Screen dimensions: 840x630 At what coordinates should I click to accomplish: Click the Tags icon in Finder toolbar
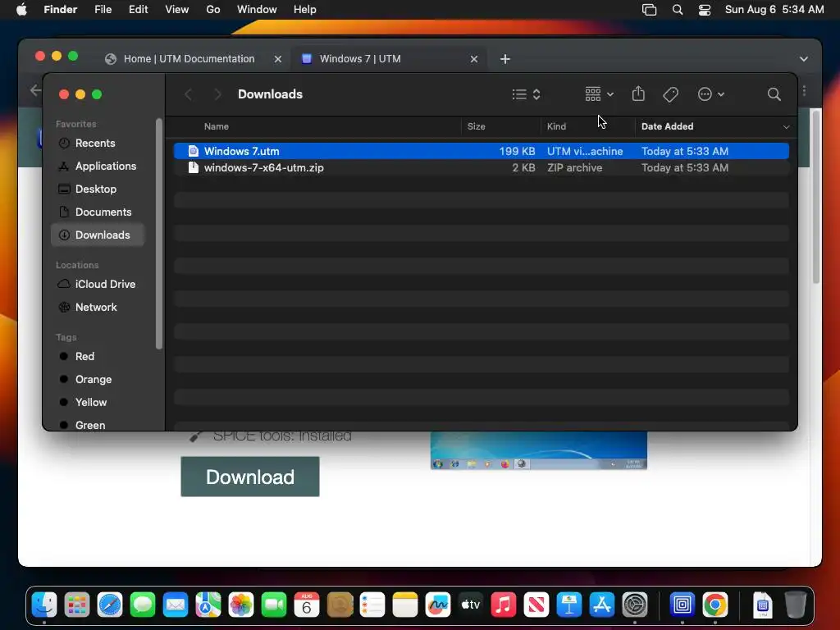tap(671, 95)
